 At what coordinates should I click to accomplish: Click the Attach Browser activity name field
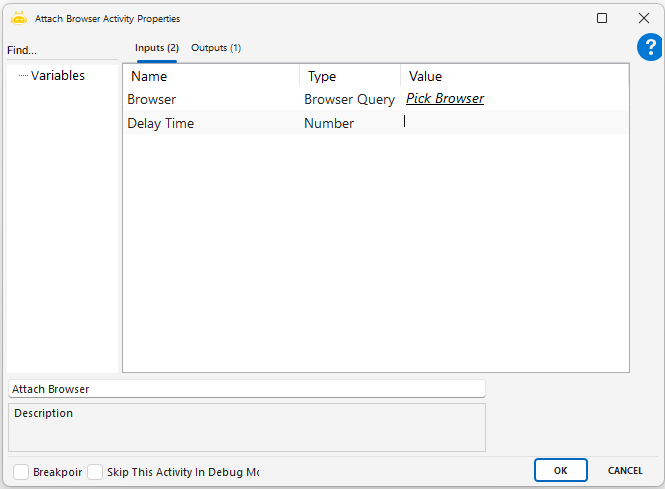pos(246,388)
